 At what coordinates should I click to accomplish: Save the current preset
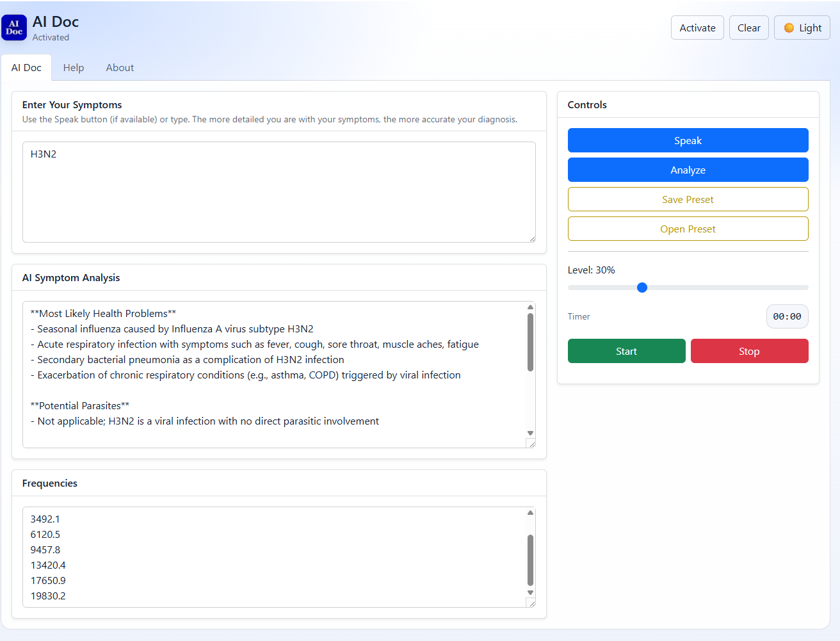tap(688, 199)
